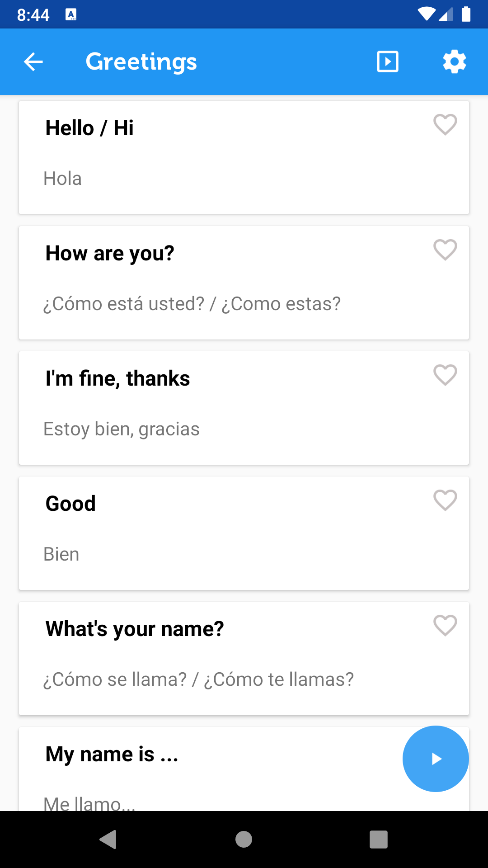This screenshot has height=868, width=488.
Task: Open the settings gear icon
Action: point(454,62)
